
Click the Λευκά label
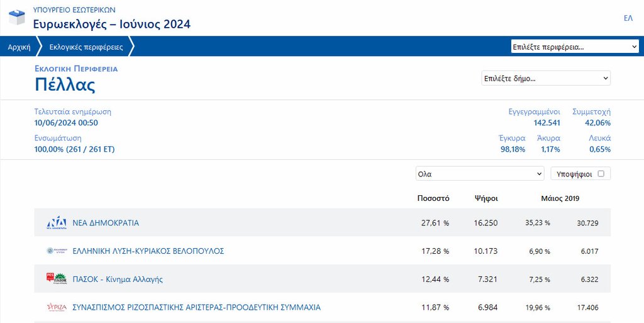pyautogui.click(x=599, y=138)
